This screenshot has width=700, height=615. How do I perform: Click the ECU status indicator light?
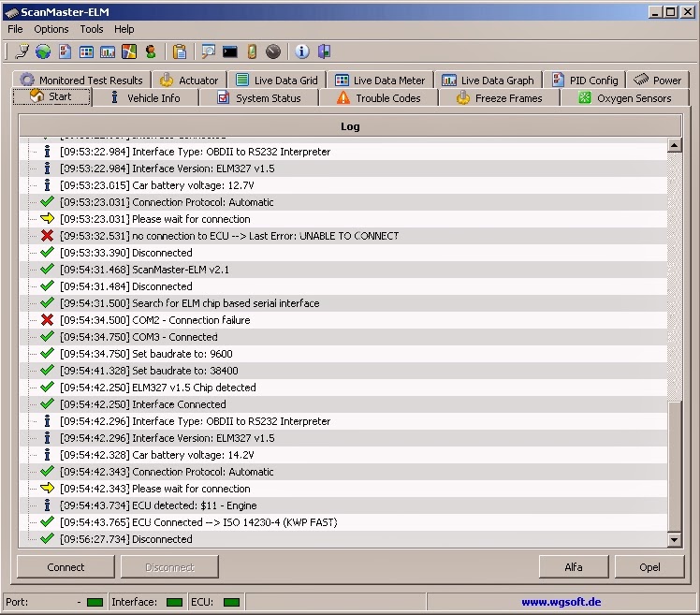click(x=231, y=603)
